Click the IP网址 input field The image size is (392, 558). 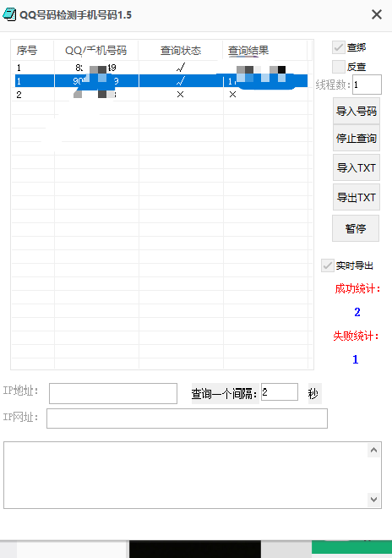[187, 418]
